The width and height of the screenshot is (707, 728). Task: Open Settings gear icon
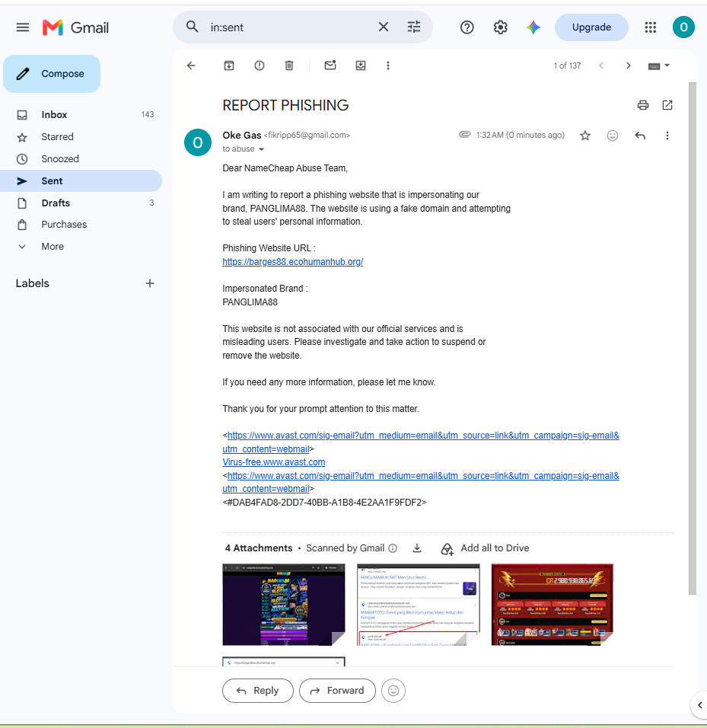click(x=500, y=27)
